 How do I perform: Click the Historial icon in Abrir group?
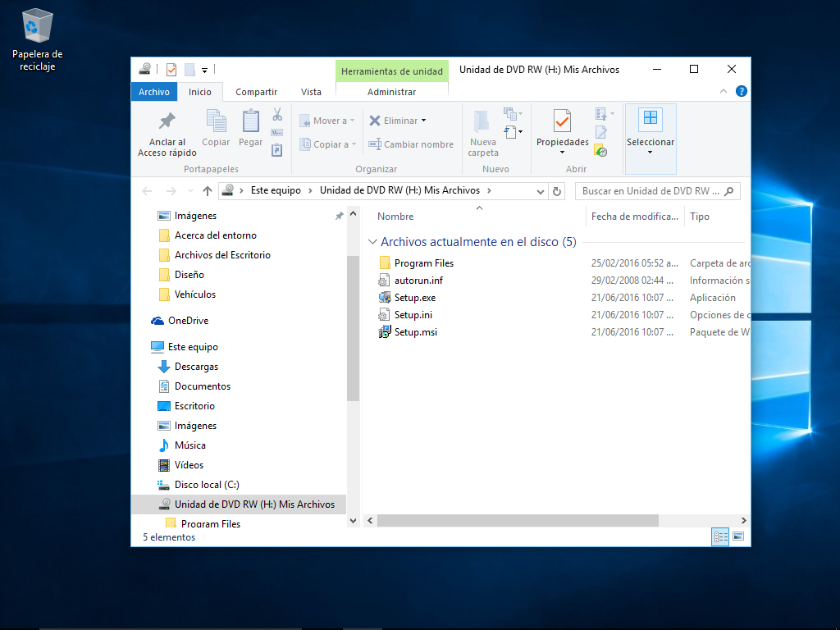pos(600,151)
